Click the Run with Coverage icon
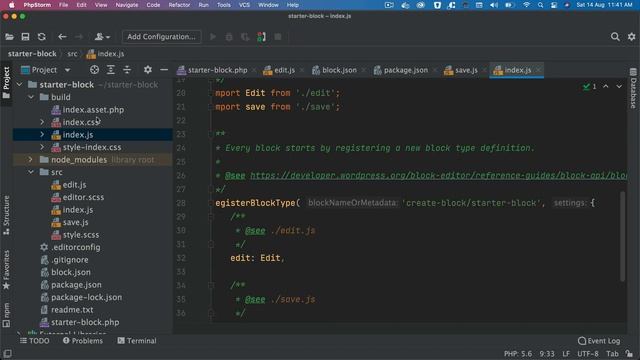This screenshot has height=360, width=640. click(x=245, y=37)
